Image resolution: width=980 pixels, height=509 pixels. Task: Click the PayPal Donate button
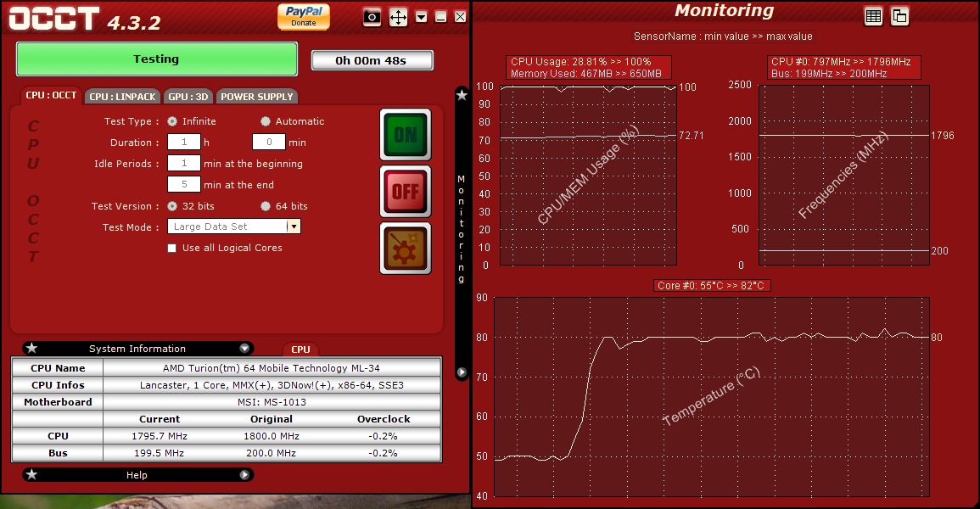pos(303,16)
